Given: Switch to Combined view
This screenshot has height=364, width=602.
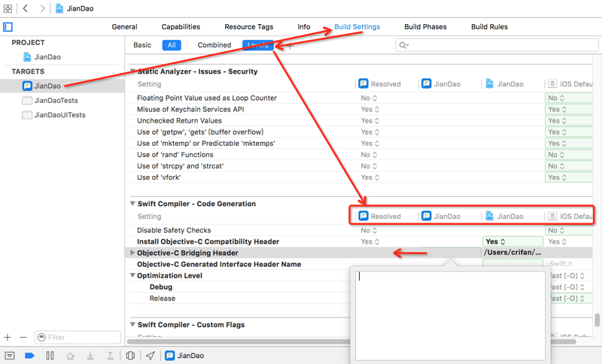Looking at the screenshot, I should point(214,45).
